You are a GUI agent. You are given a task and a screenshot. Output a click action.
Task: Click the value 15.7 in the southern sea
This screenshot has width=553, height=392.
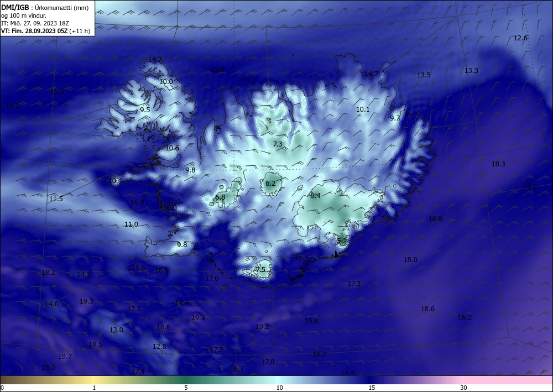pos(319,354)
